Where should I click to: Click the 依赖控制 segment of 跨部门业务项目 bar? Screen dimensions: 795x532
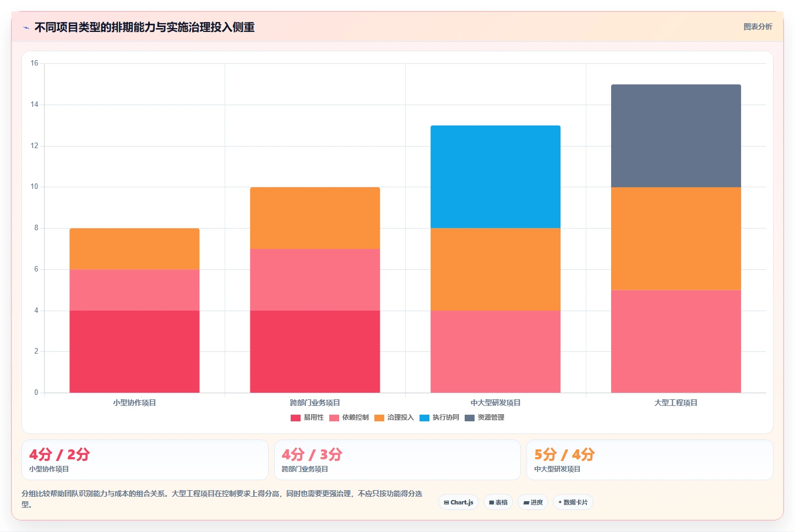tap(315, 280)
